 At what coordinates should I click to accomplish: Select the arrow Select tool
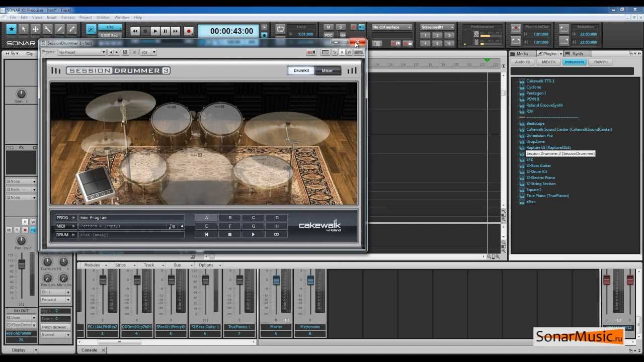point(23,30)
